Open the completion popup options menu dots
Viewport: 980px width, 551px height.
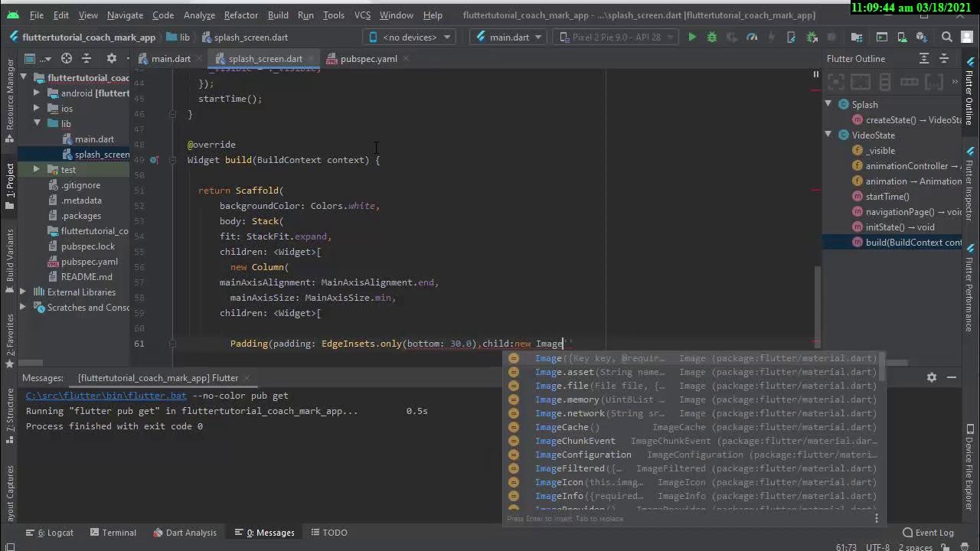877,518
